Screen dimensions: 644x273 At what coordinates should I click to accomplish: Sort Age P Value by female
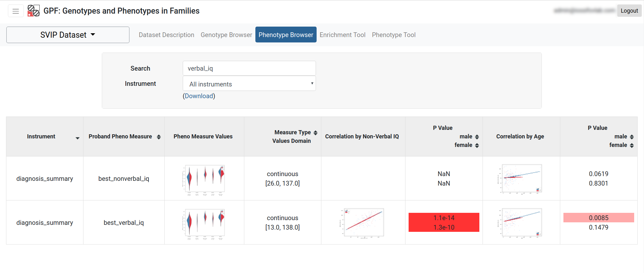(632, 145)
